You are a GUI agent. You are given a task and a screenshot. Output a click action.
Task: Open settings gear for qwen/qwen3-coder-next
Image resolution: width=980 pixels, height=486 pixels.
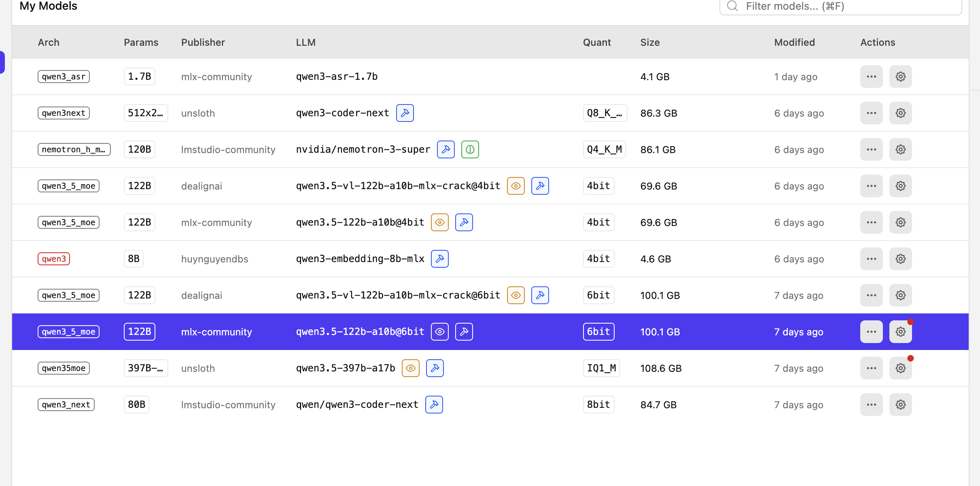pyautogui.click(x=900, y=405)
